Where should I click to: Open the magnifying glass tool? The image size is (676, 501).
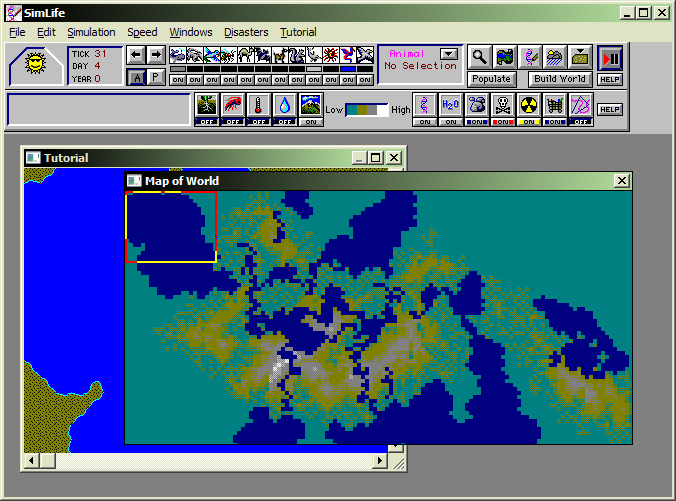tap(479, 57)
